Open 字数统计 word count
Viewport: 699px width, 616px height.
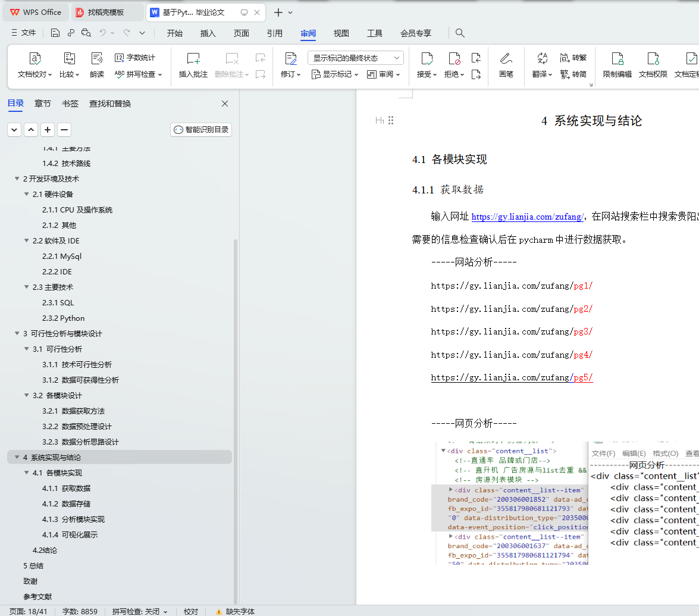click(x=135, y=58)
